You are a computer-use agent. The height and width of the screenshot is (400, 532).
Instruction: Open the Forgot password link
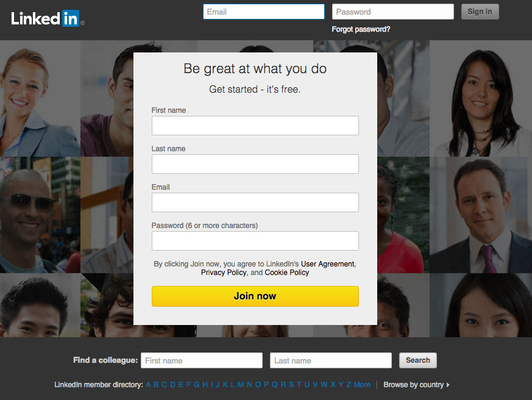pyautogui.click(x=361, y=29)
